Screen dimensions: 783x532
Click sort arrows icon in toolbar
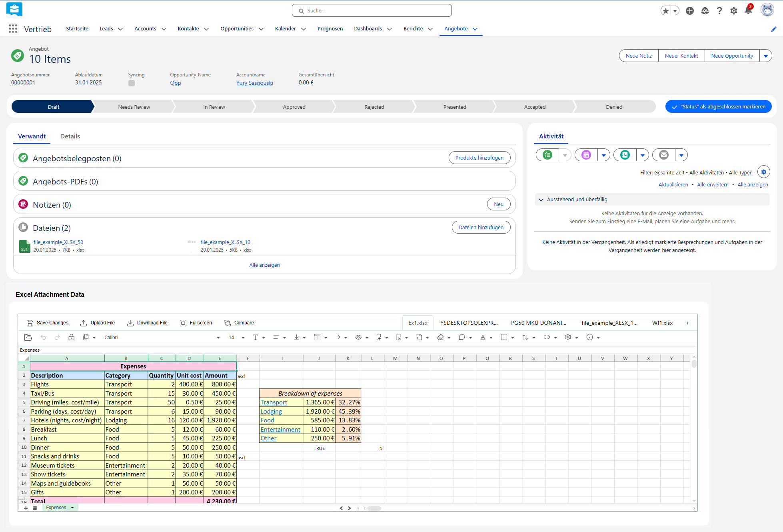[x=525, y=337]
